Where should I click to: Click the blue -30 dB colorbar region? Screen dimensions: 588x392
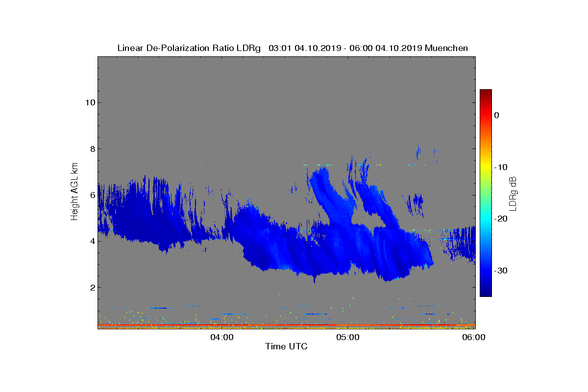486,270
